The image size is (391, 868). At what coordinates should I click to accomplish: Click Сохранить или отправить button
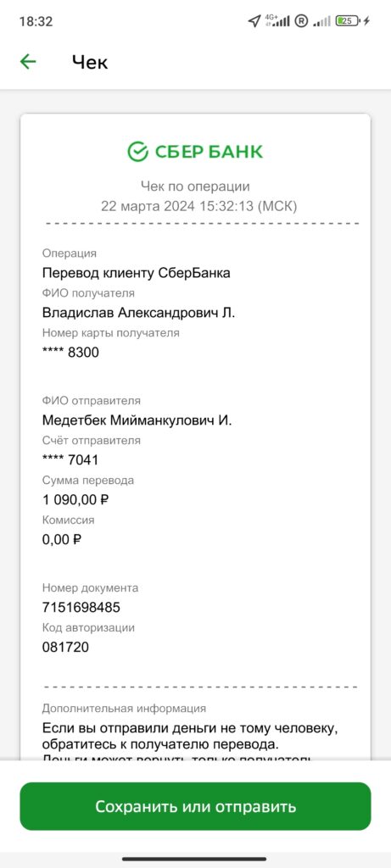tap(195, 806)
